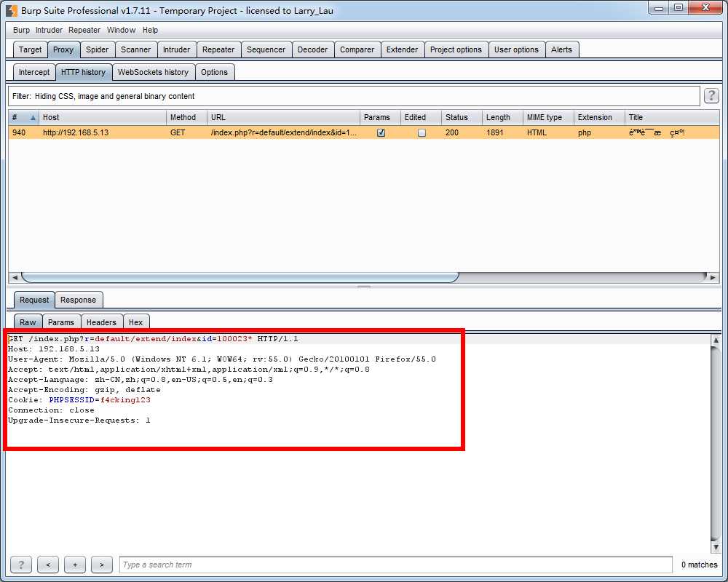Click the pane splitter handle above Request tab
The width and height of the screenshot is (728, 582).
(363, 287)
